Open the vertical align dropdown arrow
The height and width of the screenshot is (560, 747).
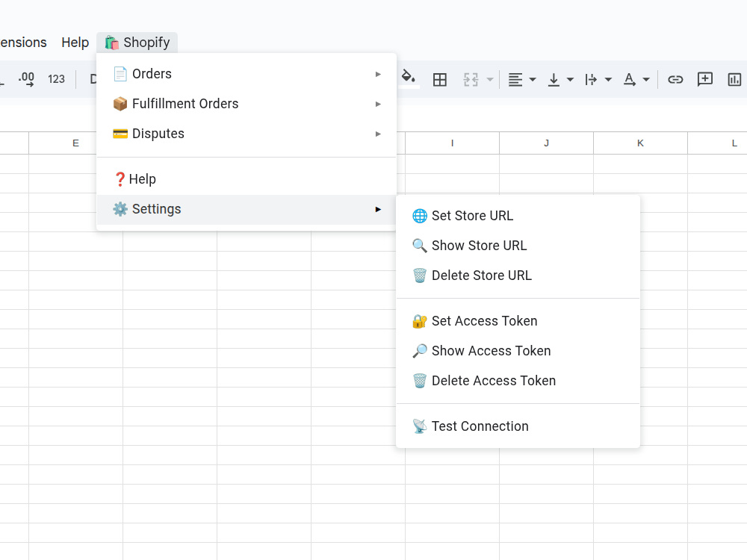[x=570, y=80]
